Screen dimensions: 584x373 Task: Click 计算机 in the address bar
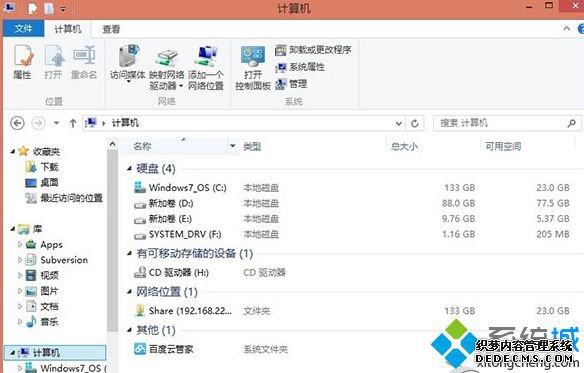click(125, 123)
